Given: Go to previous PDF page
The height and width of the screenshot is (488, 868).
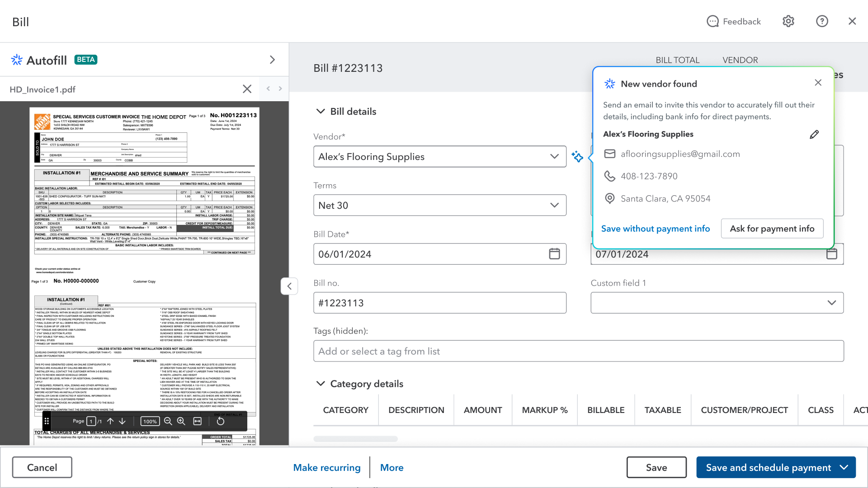Looking at the screenshot, I should click(110, 421).
